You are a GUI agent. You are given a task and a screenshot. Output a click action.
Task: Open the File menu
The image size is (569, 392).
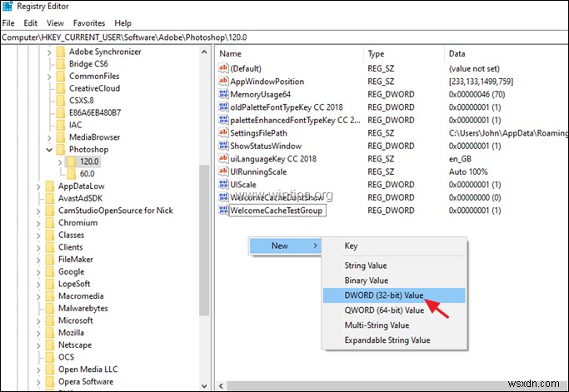[x=8, y=23]
